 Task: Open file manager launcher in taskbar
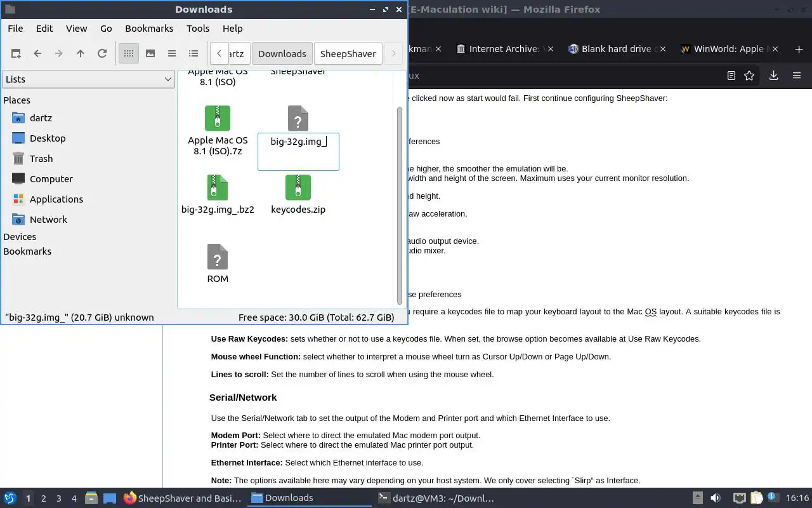pyautogui.click(x=91, y=498)
